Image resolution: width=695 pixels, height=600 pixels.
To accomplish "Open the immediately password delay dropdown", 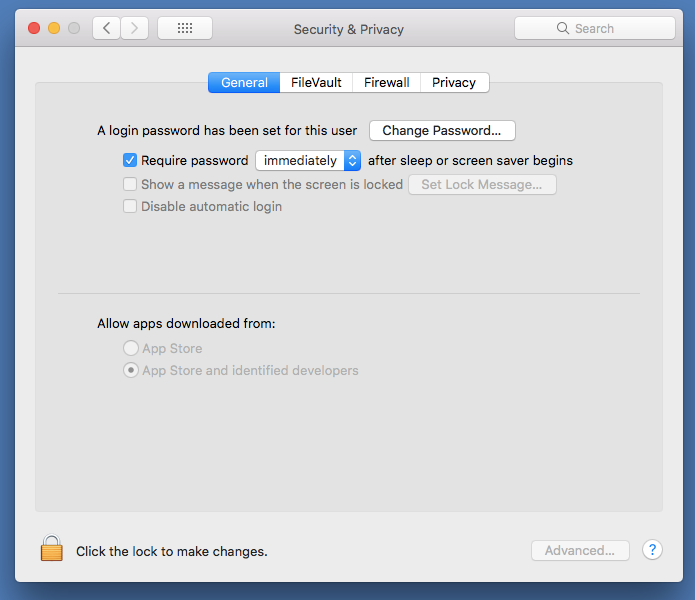I will pyautogui.click(x=308, y=160).
